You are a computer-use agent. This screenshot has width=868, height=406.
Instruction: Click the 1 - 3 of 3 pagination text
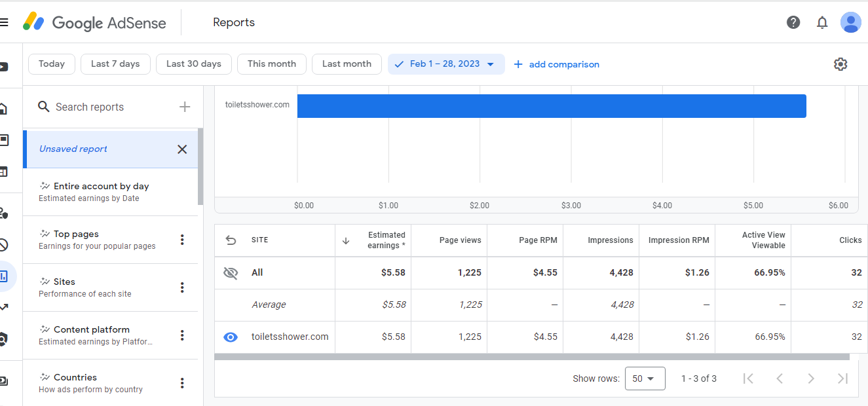[699, 378]
